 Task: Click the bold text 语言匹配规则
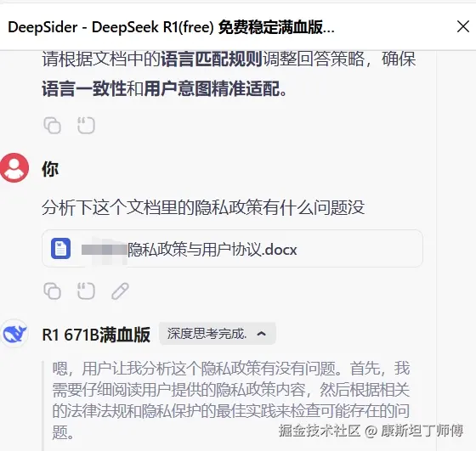click(x=212, y=59)
